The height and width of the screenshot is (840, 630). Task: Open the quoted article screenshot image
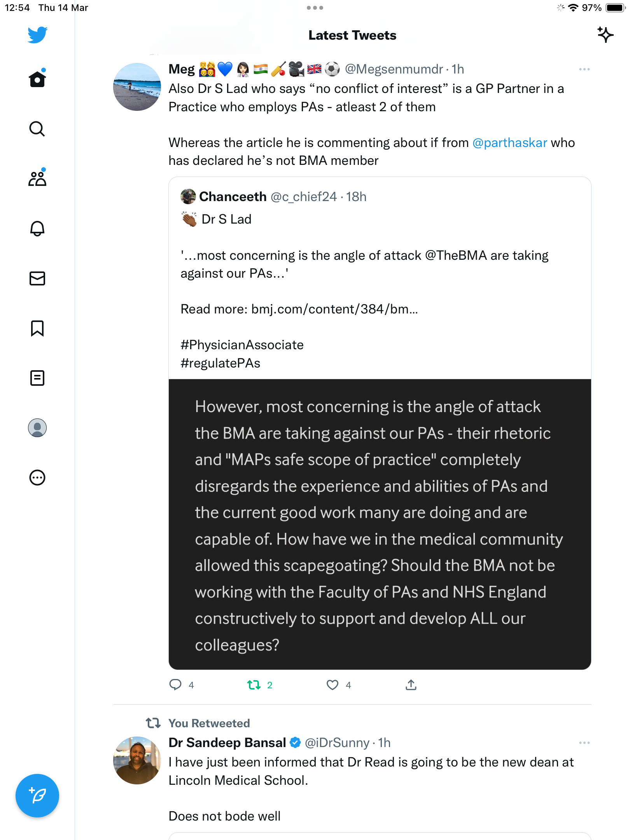click(380, 524)
